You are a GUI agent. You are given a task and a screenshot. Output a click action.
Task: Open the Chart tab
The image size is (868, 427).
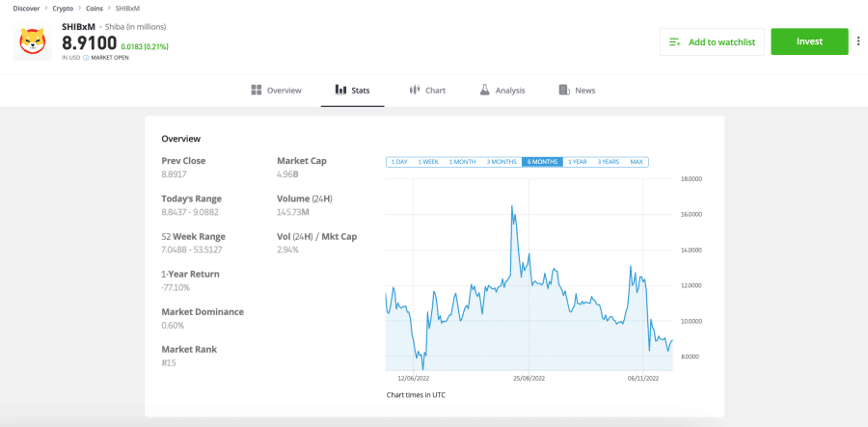point(427,91)
